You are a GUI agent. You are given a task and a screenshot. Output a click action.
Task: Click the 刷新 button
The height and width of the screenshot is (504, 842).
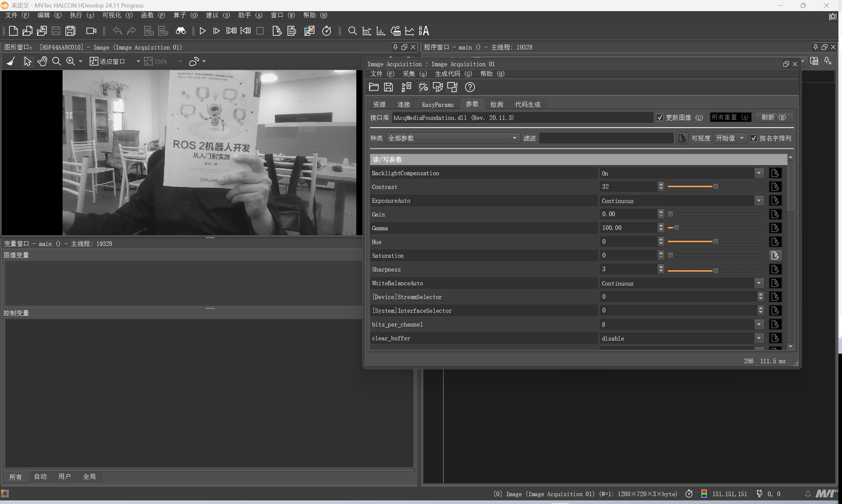[x=774, y=118]
